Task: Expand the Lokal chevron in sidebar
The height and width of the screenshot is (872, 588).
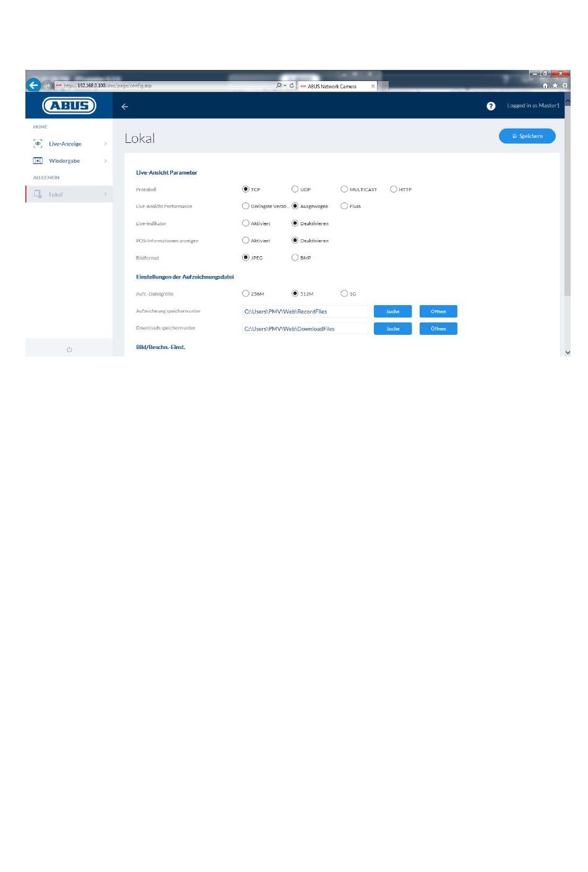Action: 105,194
